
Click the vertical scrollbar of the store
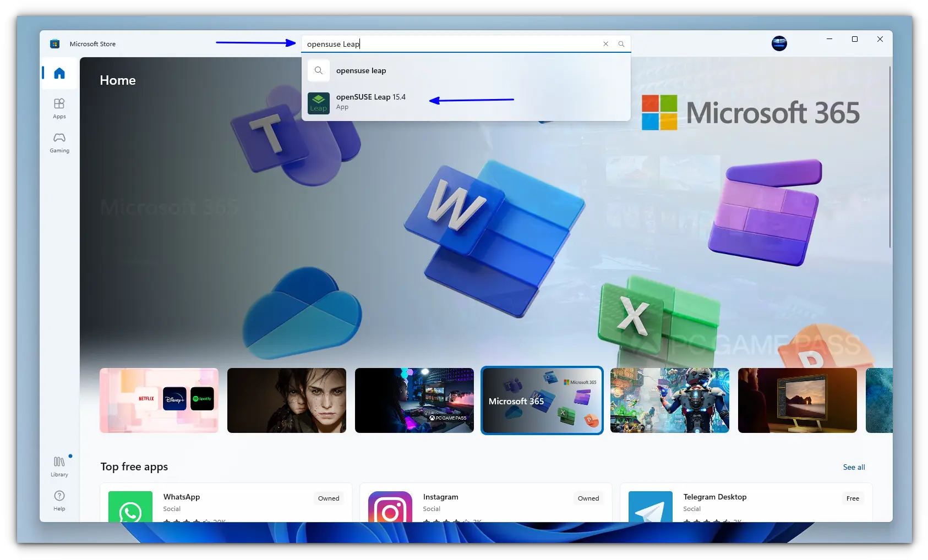(889, 157)
